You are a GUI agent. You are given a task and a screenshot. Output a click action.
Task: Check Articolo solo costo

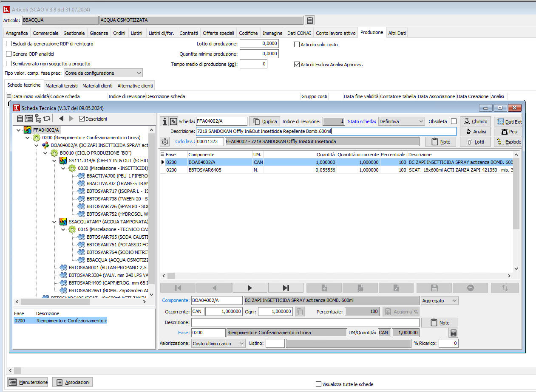click(x=297, y=44)
